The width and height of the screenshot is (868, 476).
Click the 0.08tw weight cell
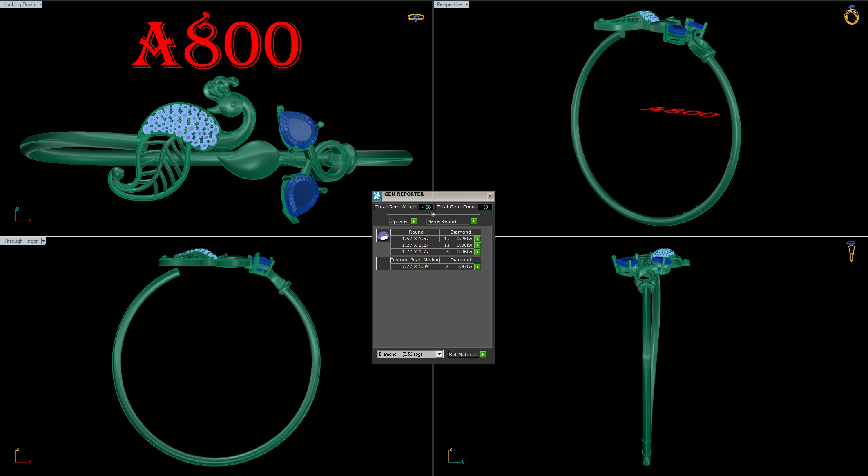click(464, 245)
